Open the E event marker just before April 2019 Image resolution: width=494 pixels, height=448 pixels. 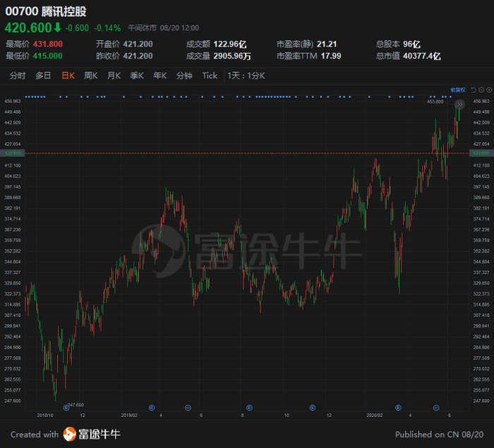point(152,408)
